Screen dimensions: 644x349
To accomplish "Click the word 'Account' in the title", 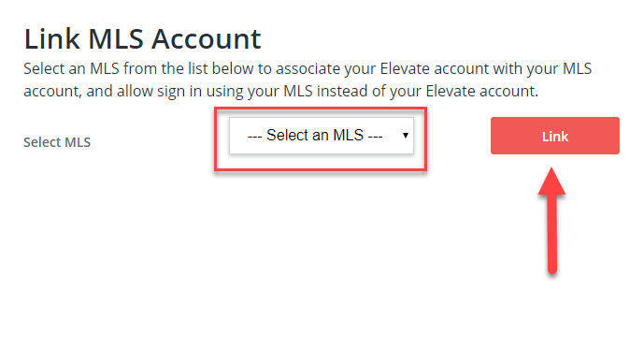I will 207,39.
